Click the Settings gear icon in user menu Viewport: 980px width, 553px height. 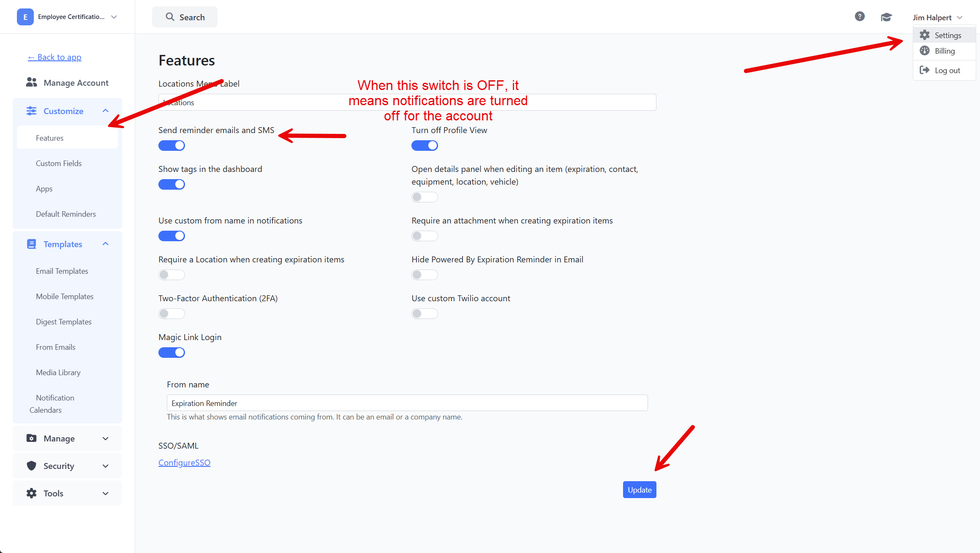click(925, 35)
